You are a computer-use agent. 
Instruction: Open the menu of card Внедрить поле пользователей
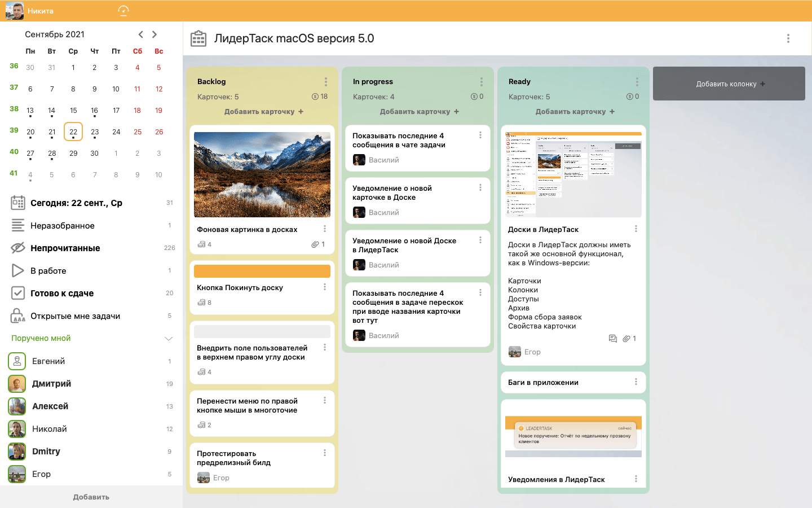click(x=325, y=347)
